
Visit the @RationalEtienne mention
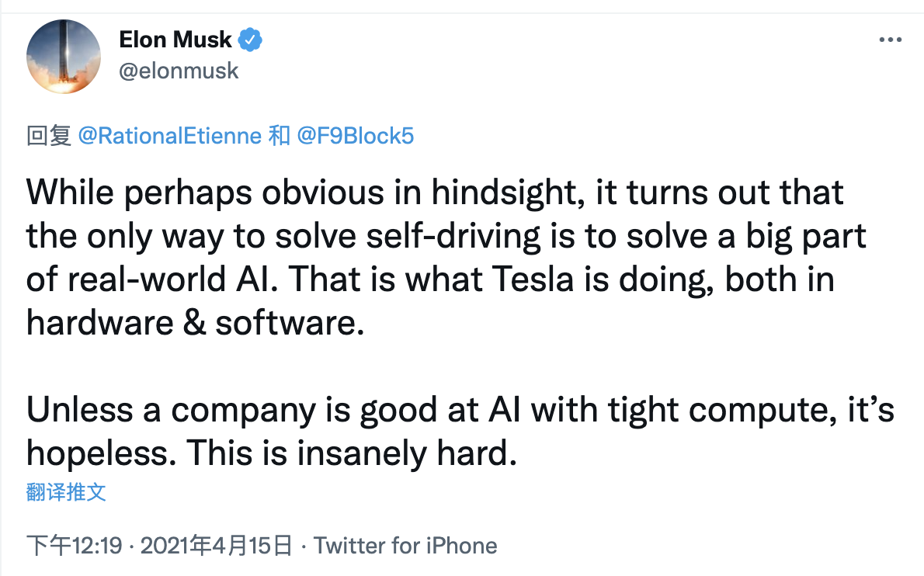(170, 137)
